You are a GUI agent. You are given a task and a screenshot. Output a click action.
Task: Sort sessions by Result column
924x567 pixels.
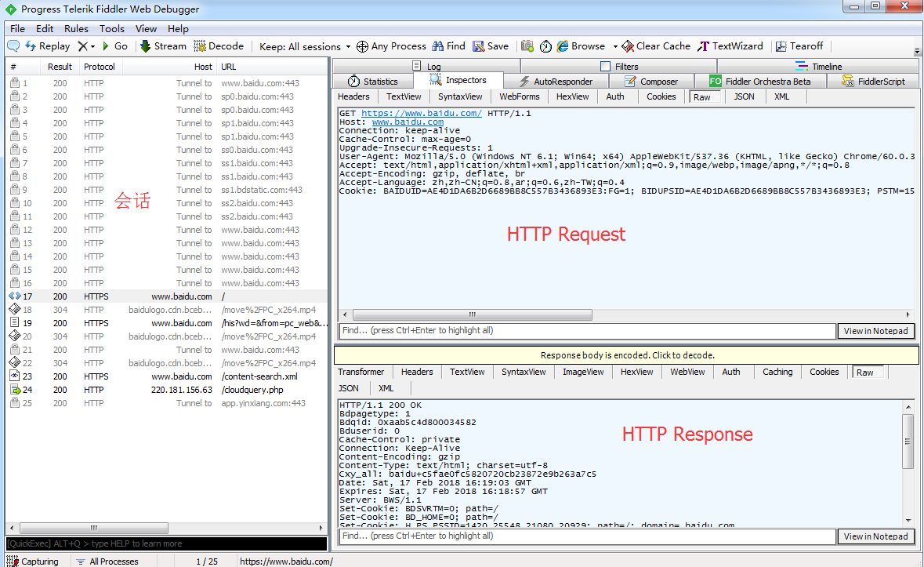coord(60,67)
